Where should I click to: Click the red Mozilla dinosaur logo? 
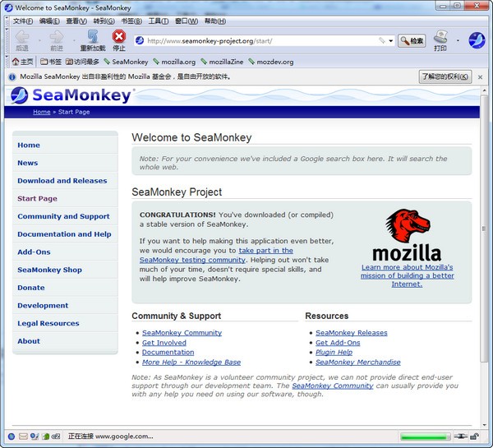(x=408, y=225)
